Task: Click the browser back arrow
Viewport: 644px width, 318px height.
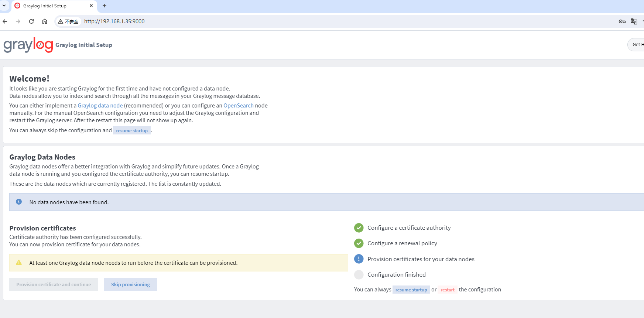Action: click(x=5, y=21)
